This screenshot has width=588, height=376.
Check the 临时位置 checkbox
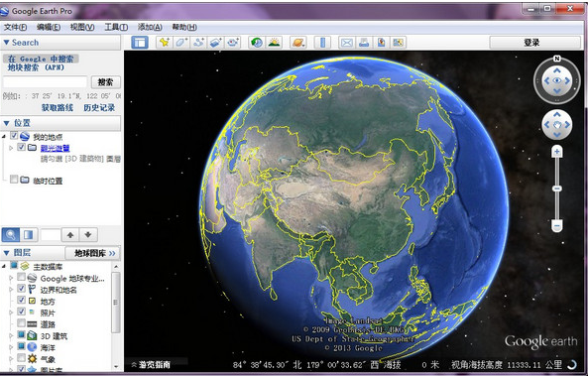tap(14, 180)
